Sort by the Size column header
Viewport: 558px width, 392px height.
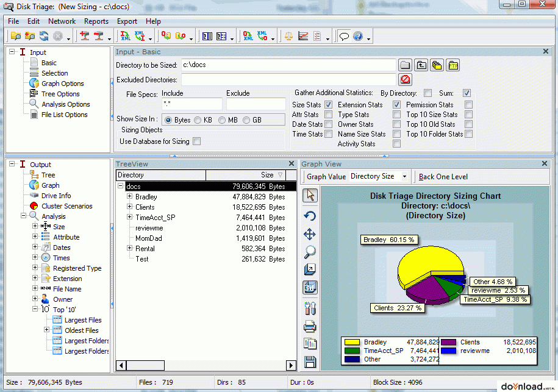click(246, 175)
